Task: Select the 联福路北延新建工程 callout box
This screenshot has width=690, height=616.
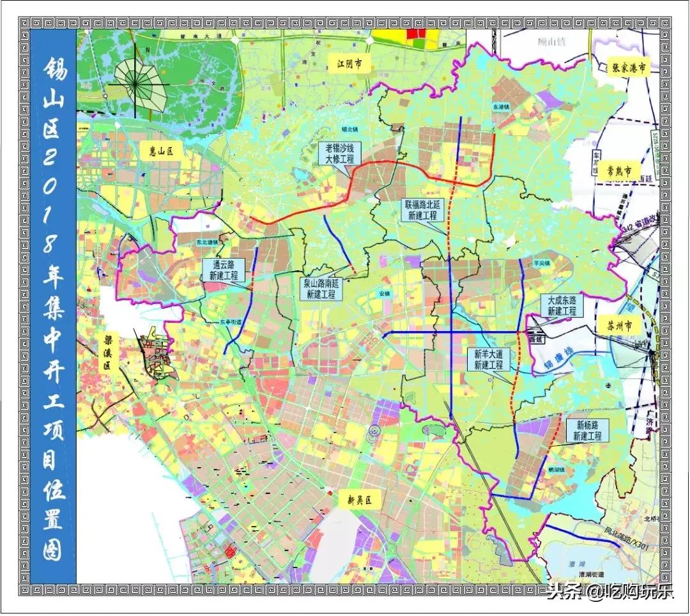Action: [x=422, y=210]
